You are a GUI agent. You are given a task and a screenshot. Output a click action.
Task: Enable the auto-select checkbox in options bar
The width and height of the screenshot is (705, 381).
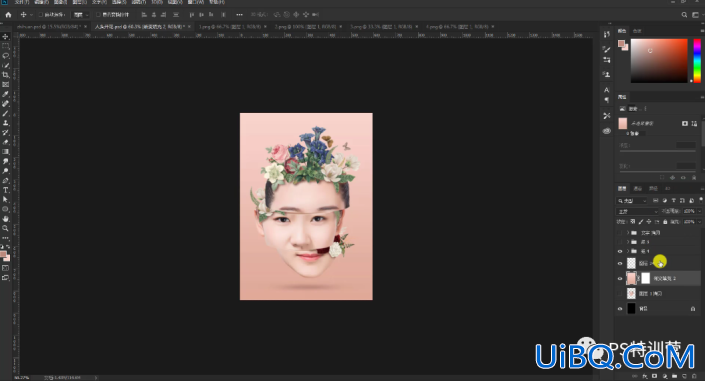tap(40, 14)
